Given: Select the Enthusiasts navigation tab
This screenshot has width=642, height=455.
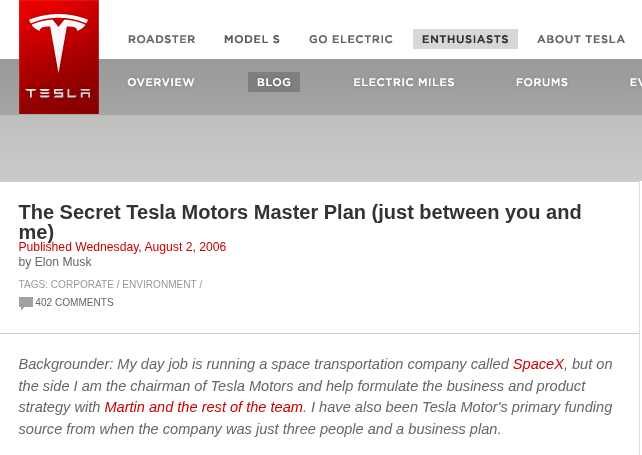Looking at the screenshot, I should [465, 39].
